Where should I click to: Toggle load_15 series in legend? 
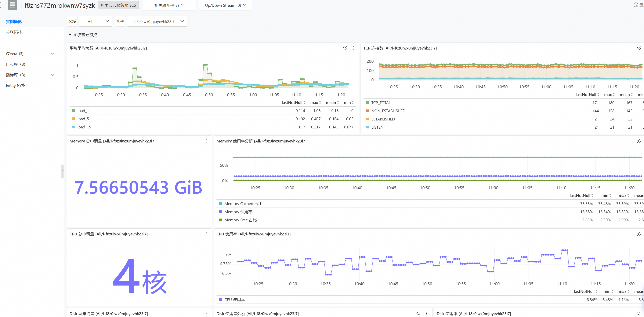(84, 127)
